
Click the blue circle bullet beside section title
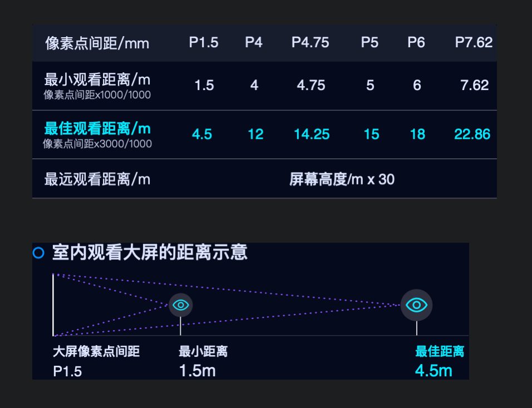38,253
